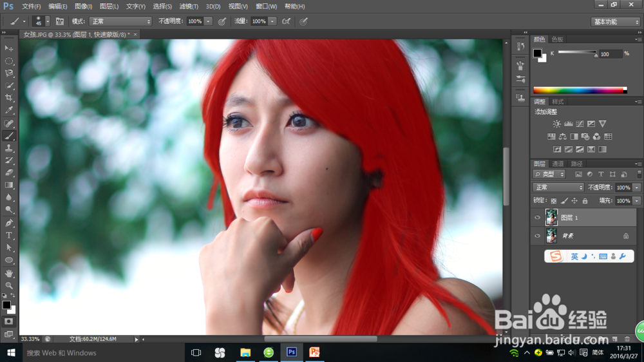Select the Horizontal Type tool
This screenshot has height=362, width=644.
[x=9, y=236]
